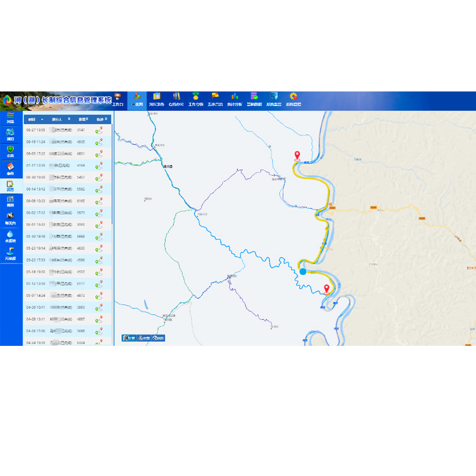Show track for the 06-02 17:12 patrol
Image resolution: width=476 pixels, height=476 pixels.
(x=99, y=213)
